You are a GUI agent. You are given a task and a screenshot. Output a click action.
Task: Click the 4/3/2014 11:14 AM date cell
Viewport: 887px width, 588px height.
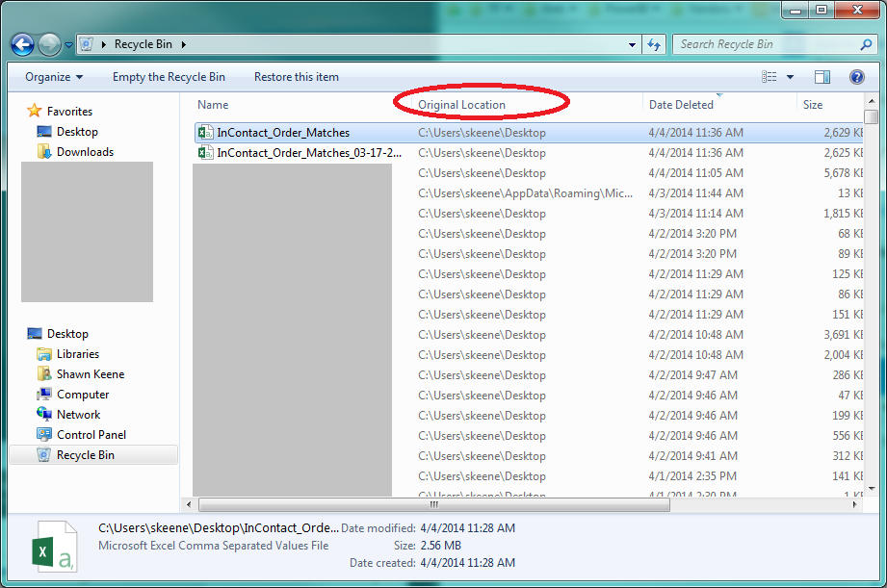[695, 214]
